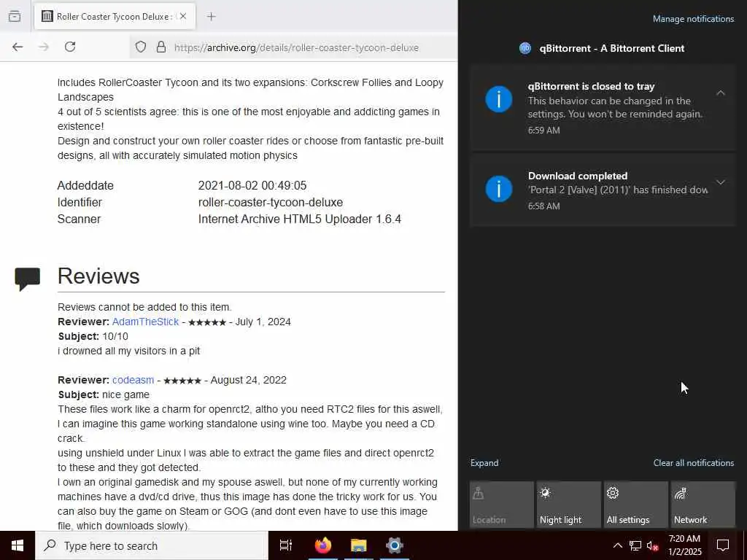Expand the quick actions panel
Viewport: 747px width, 560px height.
pos(484,463)
